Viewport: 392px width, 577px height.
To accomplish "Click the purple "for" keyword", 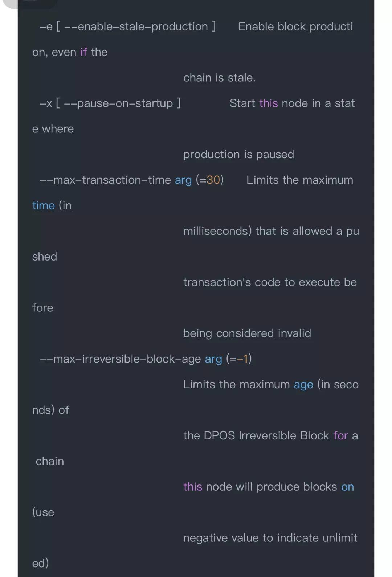I will coord(340,436).
